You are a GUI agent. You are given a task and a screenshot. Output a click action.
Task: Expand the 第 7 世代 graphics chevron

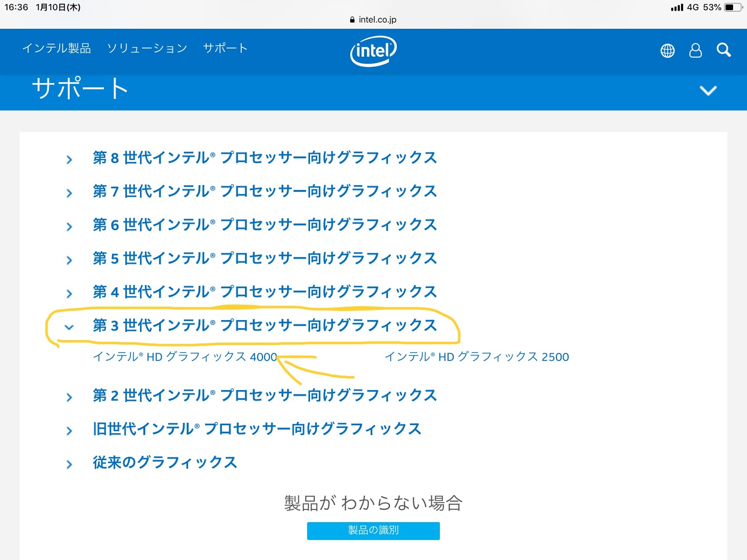pos(70,193)
